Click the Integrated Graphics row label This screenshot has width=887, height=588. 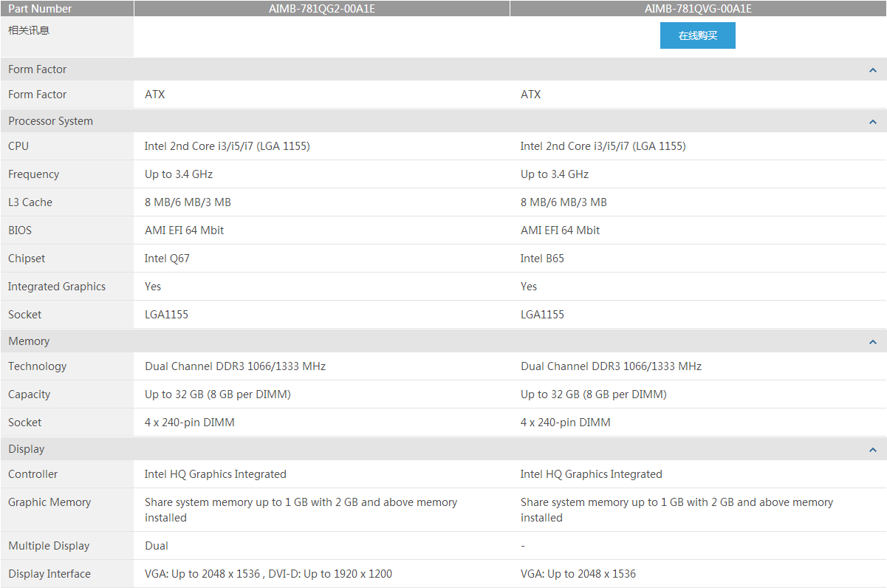pos(57,287)
